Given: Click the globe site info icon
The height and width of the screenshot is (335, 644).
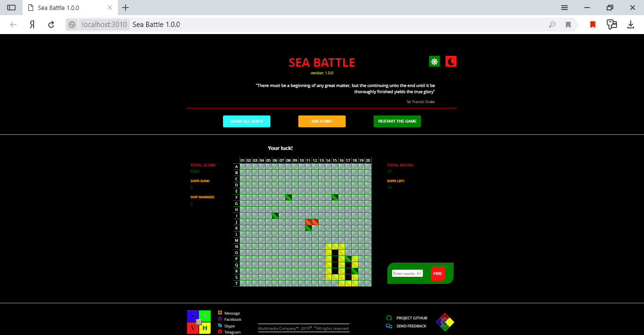Looking at the screenshot, I should [x=72, y=25].
